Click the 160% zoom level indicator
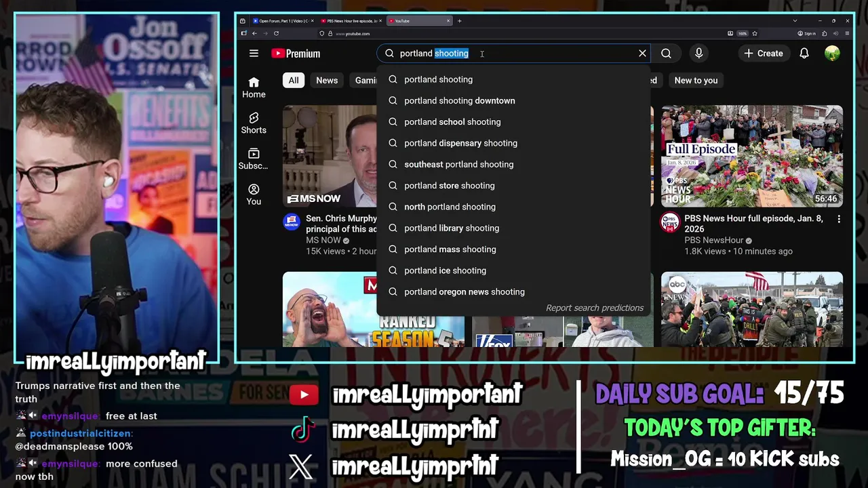This screenshot has height=488, width=868. 743,33
